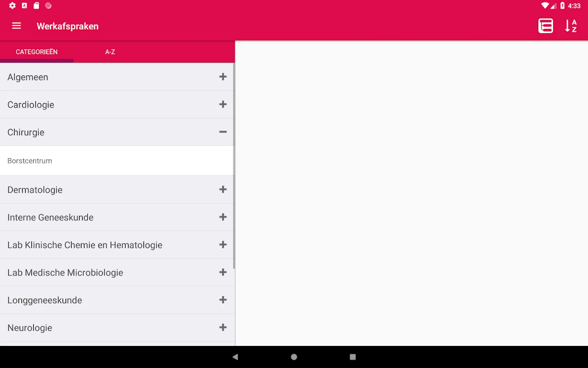Tap the settings gear in status bar
The height and width of the screenshot is (368, 588).
[x=12, y=6]
